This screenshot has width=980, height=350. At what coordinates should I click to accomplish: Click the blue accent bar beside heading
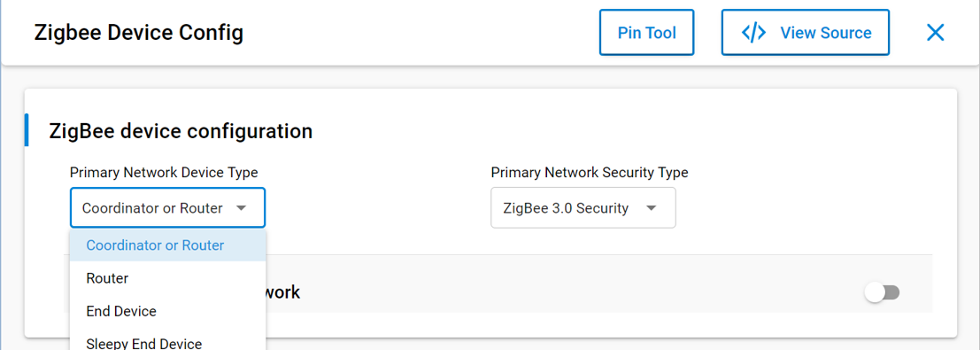[x=27, y=130]
